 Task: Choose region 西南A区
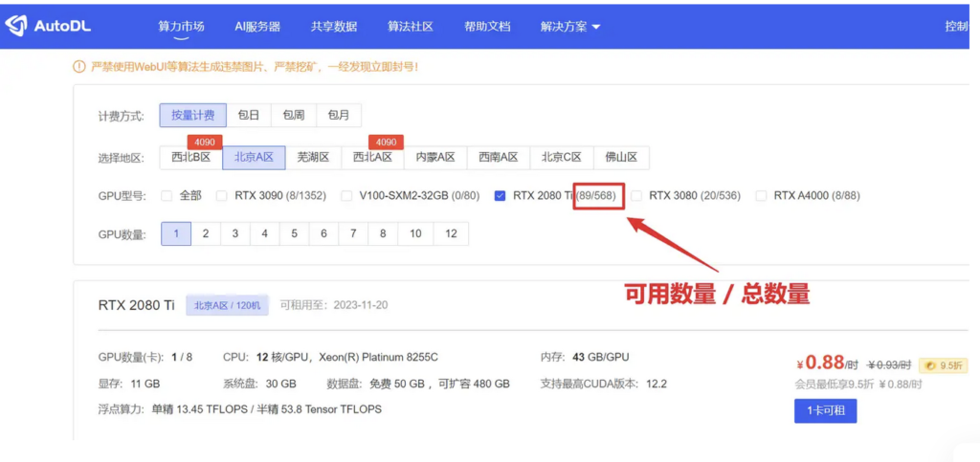(x=498, y=157)
